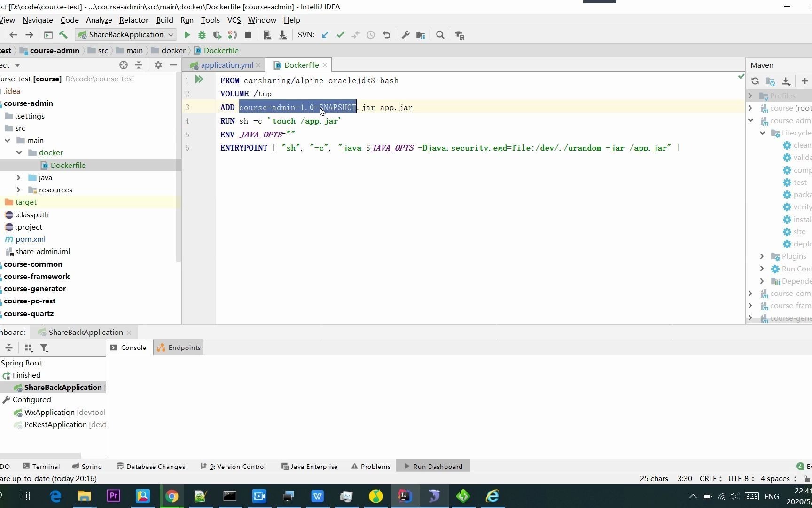Expand the java folder in project tree
The image size is (812, 508).
(18, 177)
